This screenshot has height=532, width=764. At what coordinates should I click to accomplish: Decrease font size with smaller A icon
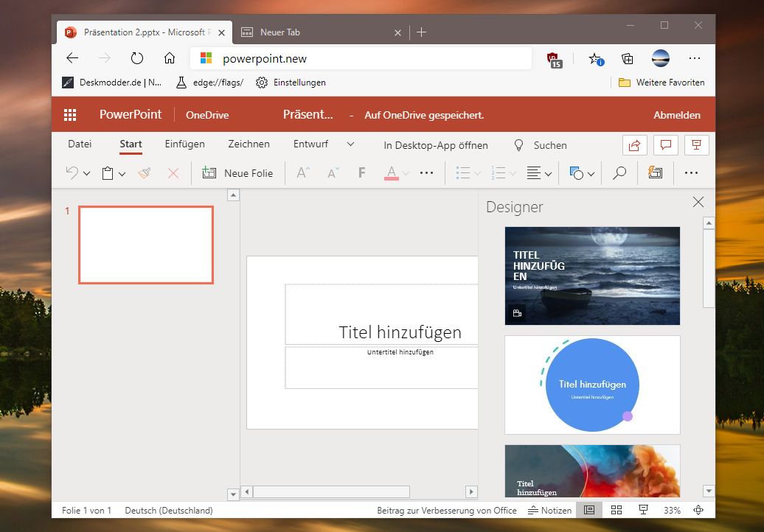click(333, 173)
